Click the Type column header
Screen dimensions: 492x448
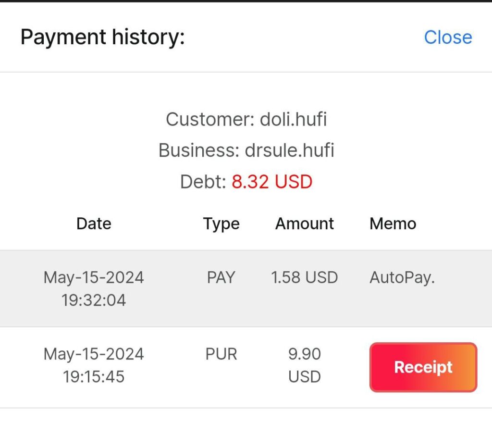click(221, 224)
